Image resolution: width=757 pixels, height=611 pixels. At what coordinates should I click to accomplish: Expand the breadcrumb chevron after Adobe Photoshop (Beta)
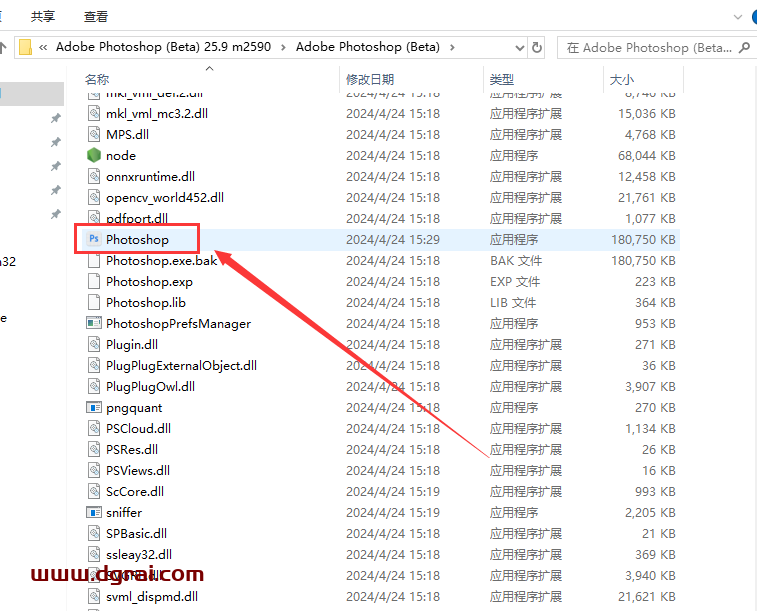(x=452, y=47)
